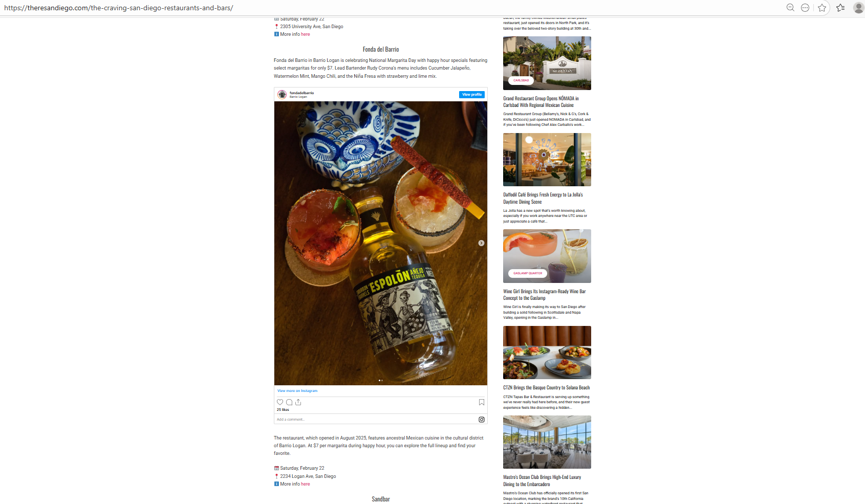Add this page to favorites with star icon

click(x=822, y=8)
